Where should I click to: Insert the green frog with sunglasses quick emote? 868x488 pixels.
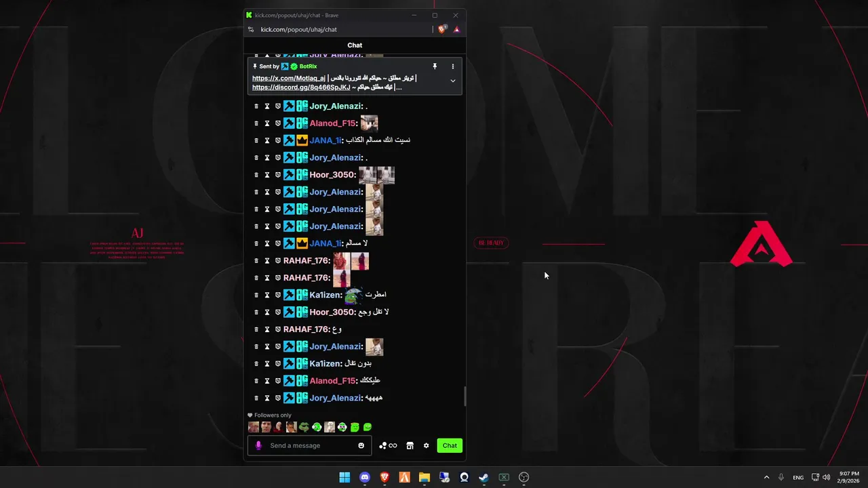pyautogui.click(x=304, y=427)
